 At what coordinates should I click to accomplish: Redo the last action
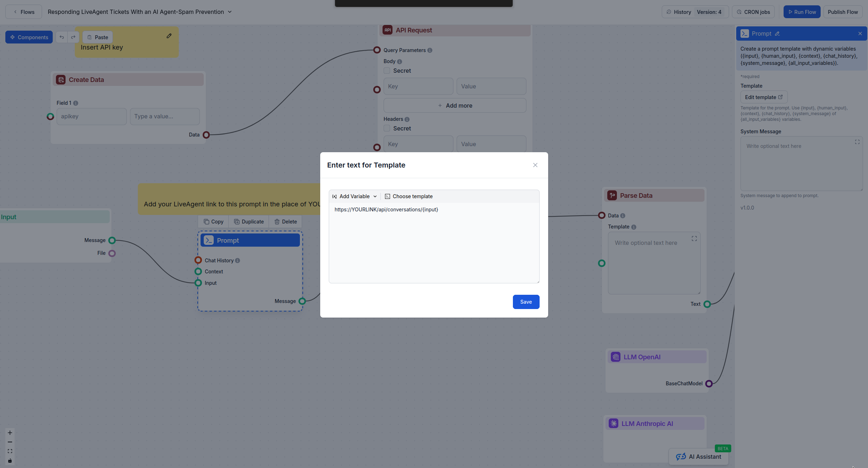73,37
